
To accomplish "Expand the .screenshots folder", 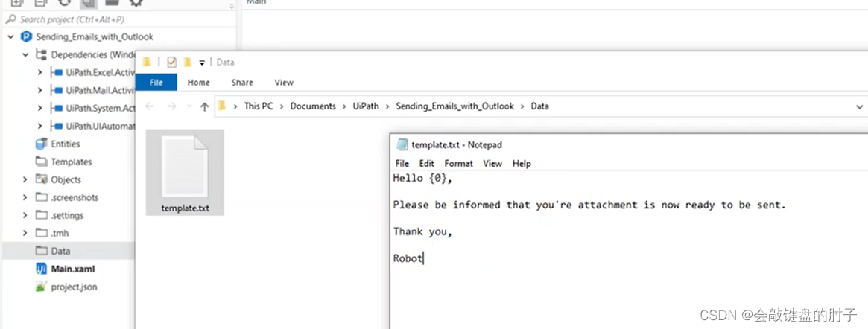I will 25,197.
